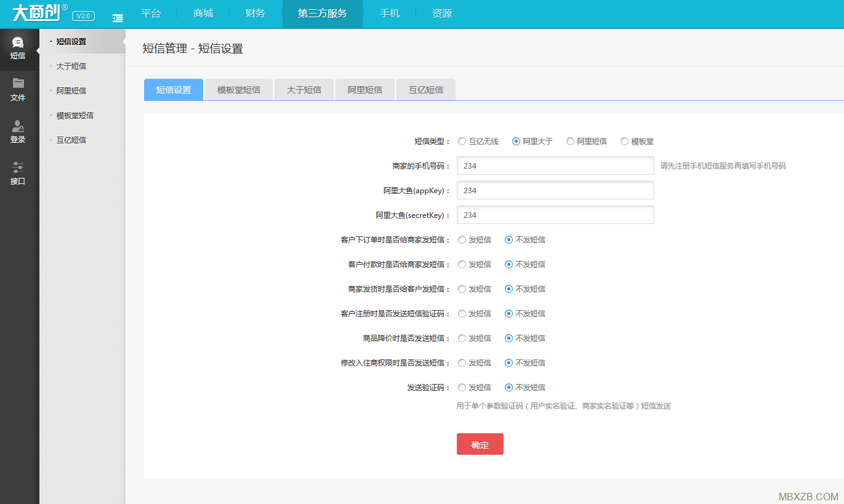This screenshot has width=844, height=504.
Task: Open 大于短信 in the submenu
Action: point(71,66)
